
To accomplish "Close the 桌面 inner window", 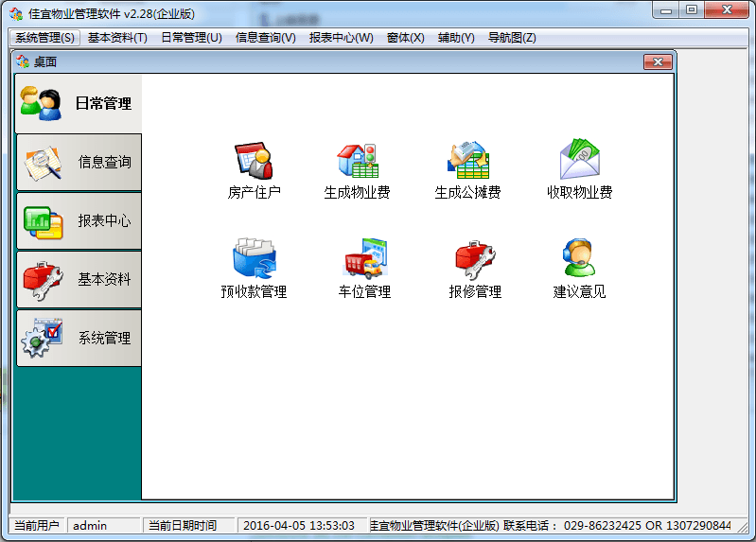I will pyautogui.click(x=658, y=62).
